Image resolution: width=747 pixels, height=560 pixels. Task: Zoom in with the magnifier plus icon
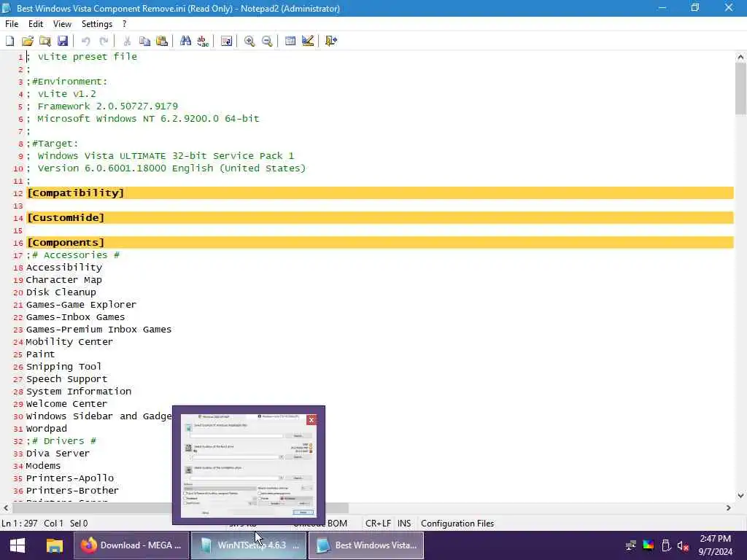tap(249, 41)
